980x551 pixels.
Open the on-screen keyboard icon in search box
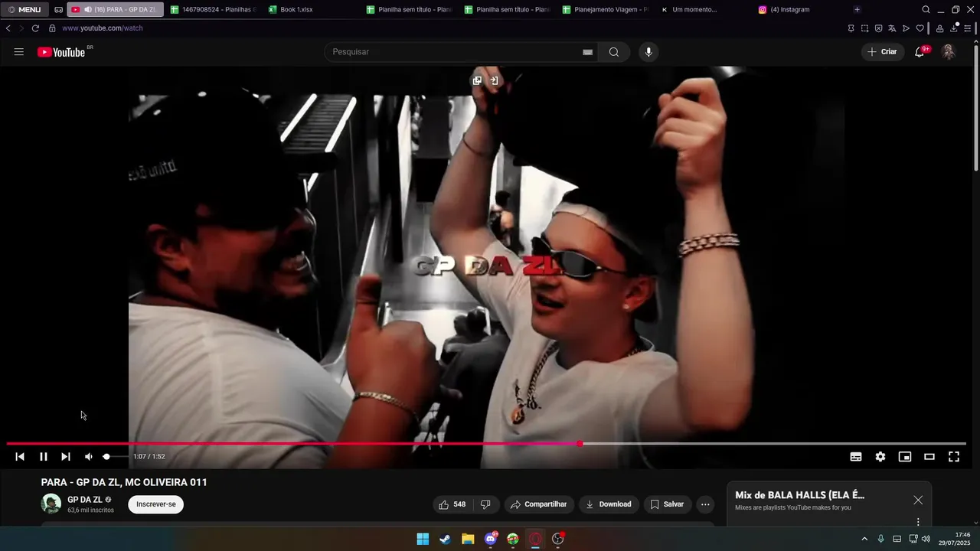pyautogui.click(x=587, y=52)
